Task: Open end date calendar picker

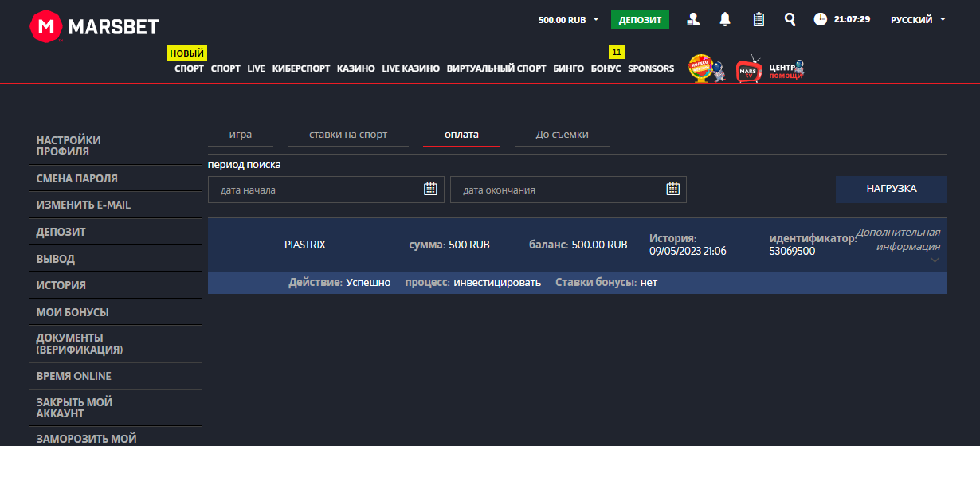Action: pyautogui.click(x=672, y=189)
